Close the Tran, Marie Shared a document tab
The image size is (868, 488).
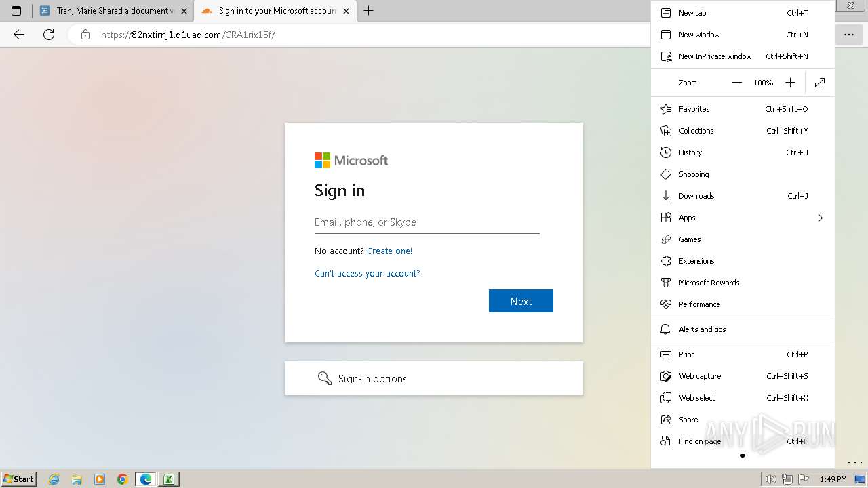[x=184, y=11]
